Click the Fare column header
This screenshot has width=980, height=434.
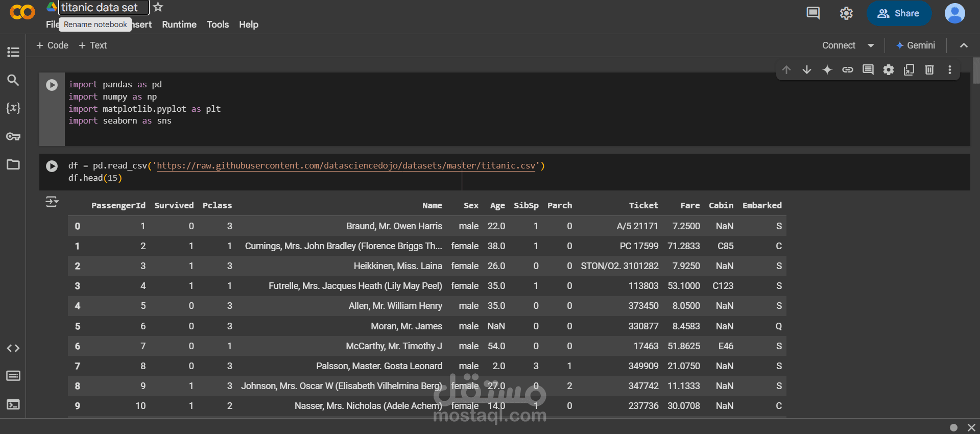click(690, 205)
